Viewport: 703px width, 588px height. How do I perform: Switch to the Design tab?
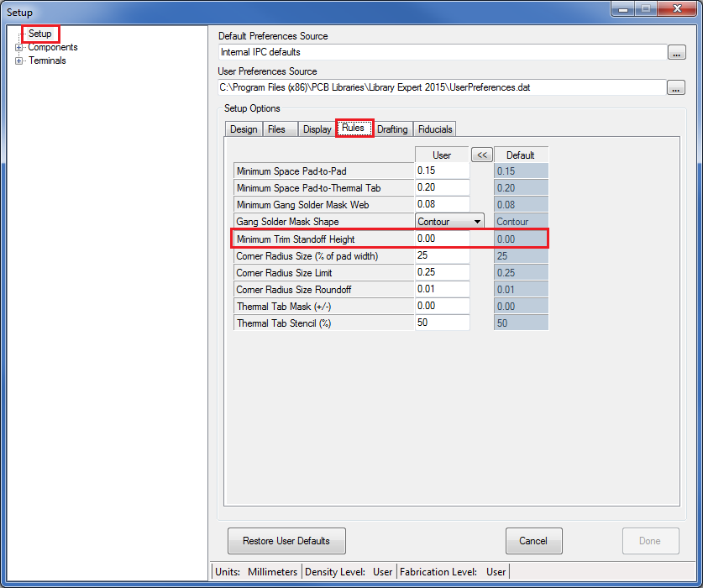point(244,129)
